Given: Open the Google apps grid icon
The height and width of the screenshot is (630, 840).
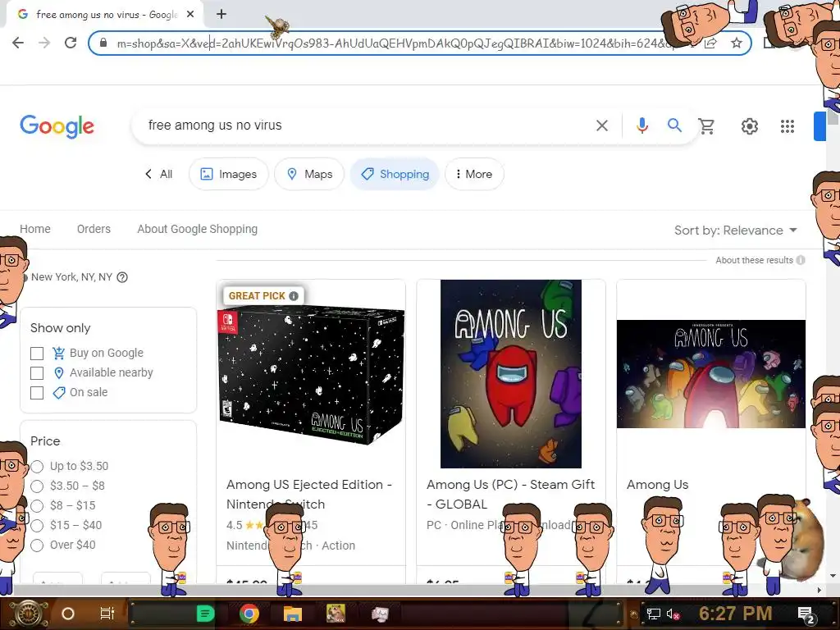Looking at the screenshot, I should pyautogui.click(x=787, y=126).
